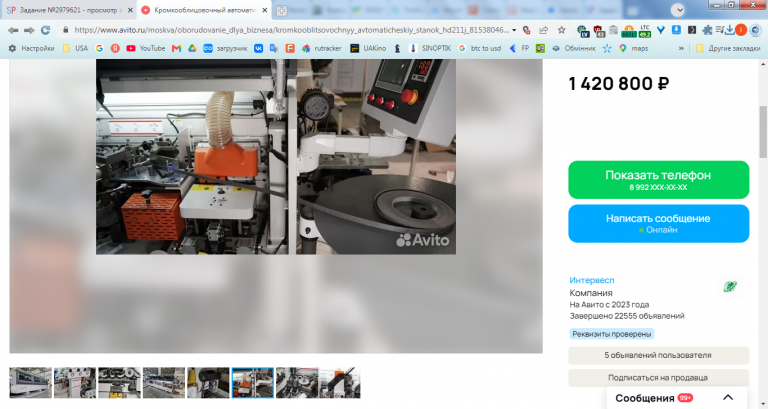Select the highlighted sixth gallery thumbnail
The image size is (768, 409).
tap(252, 383)
